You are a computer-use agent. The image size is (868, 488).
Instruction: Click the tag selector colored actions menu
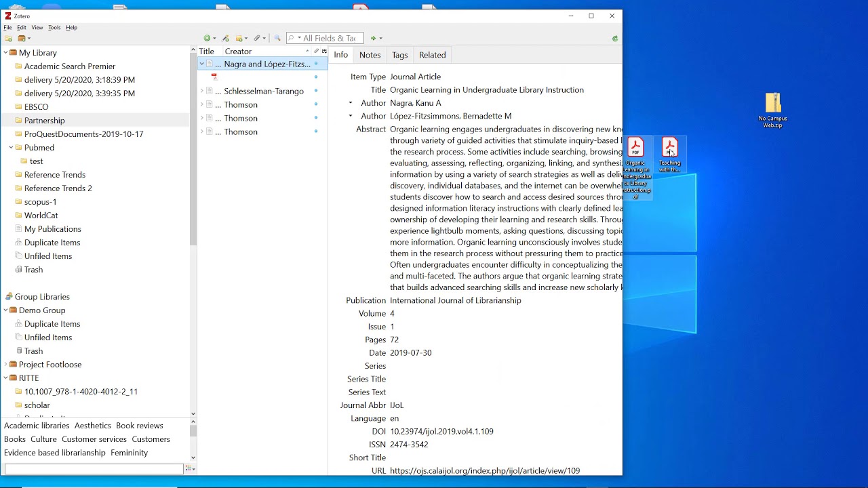coord(190,469)
